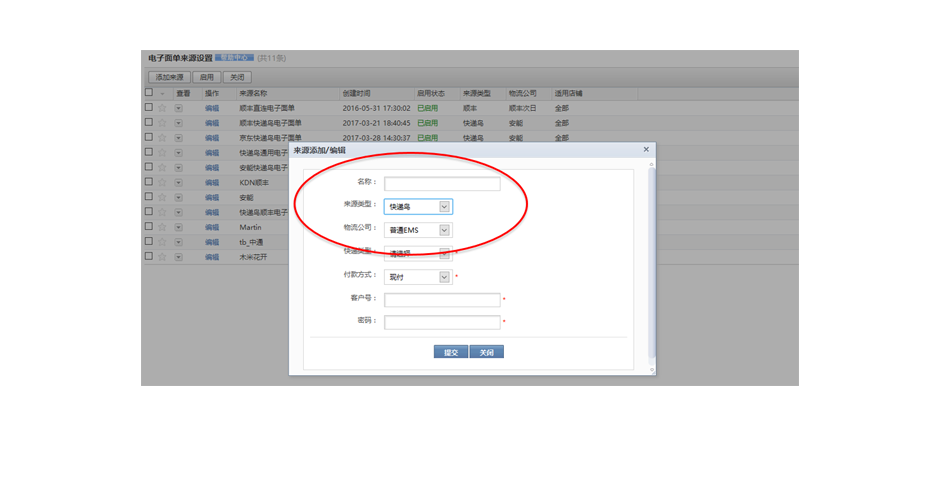
Task: Open view arrow for 安能 row
Action: tap(178, 197)
